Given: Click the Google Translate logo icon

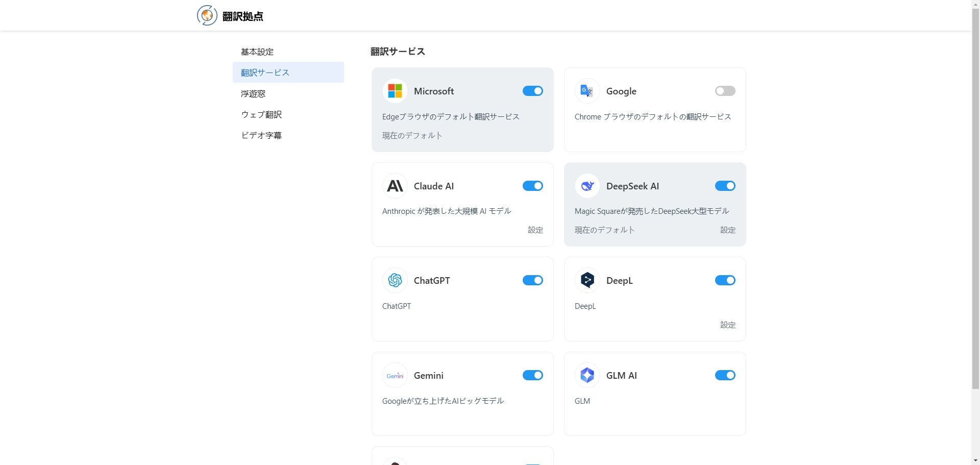Looking at the screenshot, I should (x=587, y=91).
